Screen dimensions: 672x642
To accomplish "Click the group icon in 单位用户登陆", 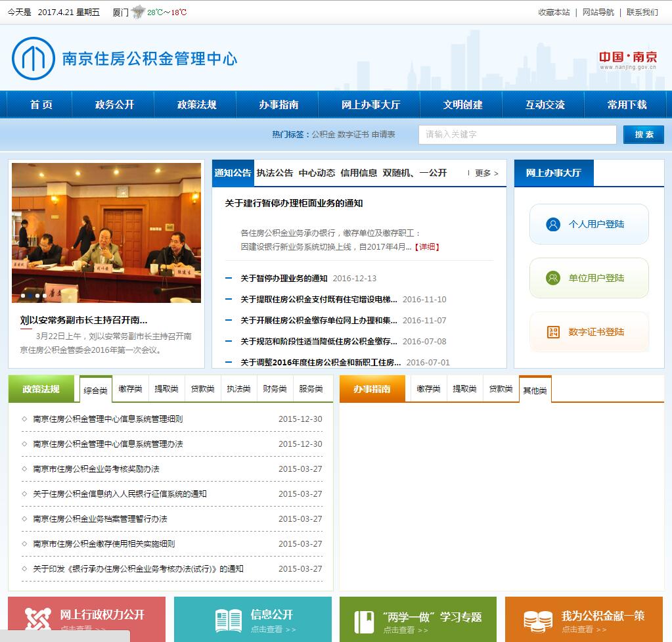I will pos(553,278).
